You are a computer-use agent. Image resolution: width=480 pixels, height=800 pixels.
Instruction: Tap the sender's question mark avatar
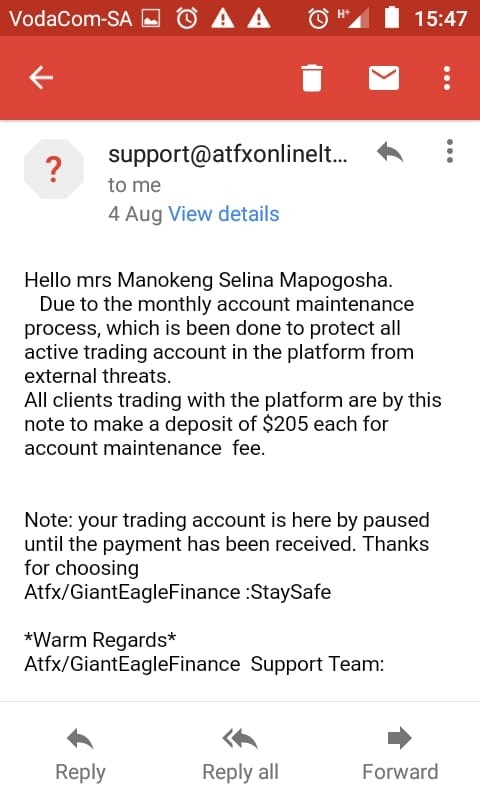point(54,169)
